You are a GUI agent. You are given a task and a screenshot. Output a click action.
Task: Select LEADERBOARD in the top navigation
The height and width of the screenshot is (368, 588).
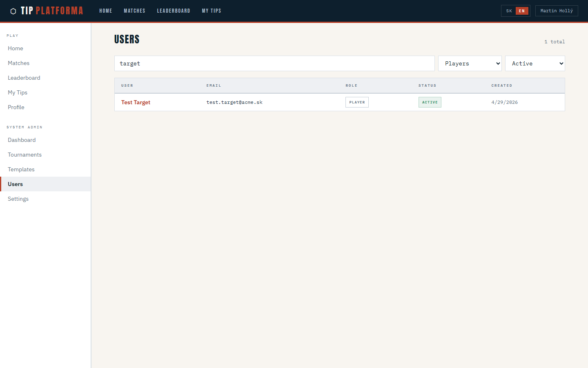pyautogui.click(x=174, y=11)
